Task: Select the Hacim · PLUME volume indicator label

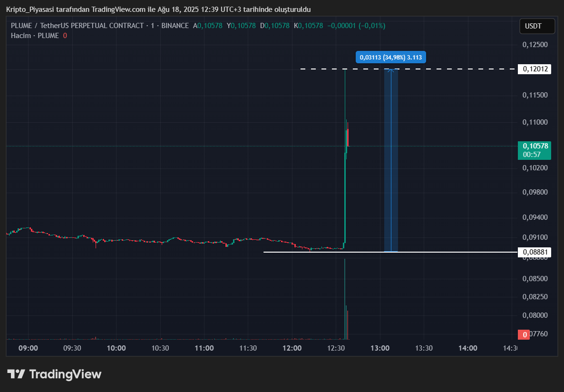Action: 35,36
